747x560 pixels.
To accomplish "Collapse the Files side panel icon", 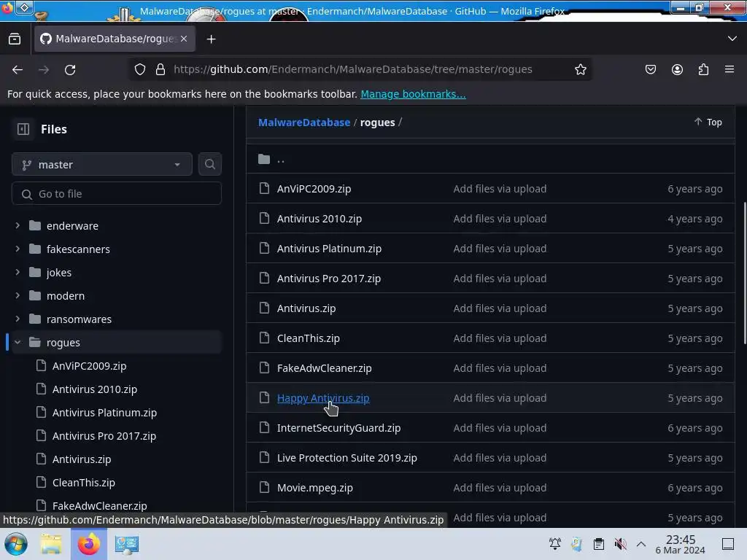I will 23,129.
